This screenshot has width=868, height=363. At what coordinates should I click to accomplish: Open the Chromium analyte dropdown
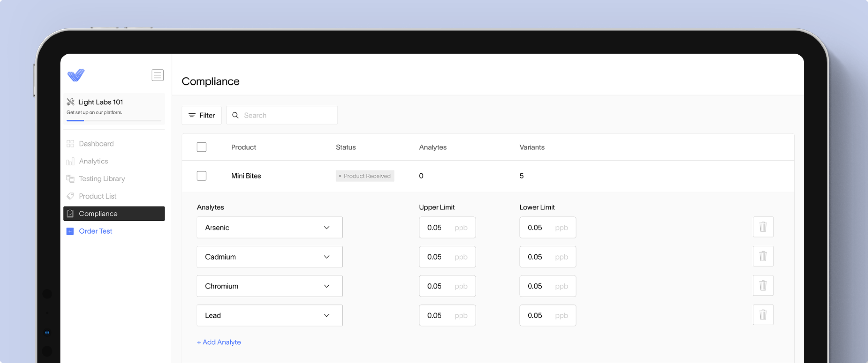[270, 286]
